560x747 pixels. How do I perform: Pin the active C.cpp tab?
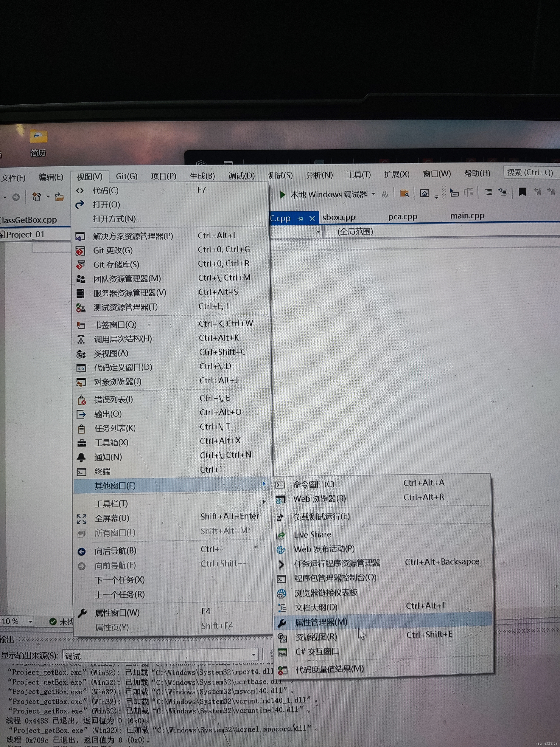pyautogui.click(x=300, y=219)
